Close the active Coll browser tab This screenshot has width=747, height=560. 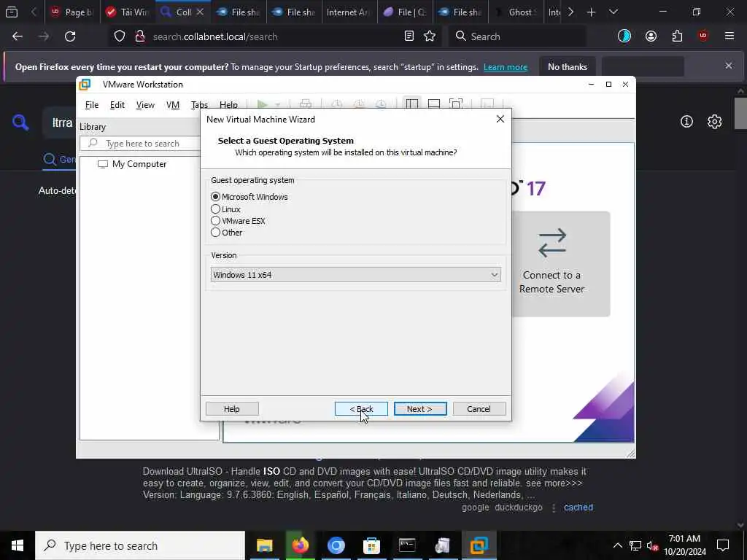(x=200, y=12)
